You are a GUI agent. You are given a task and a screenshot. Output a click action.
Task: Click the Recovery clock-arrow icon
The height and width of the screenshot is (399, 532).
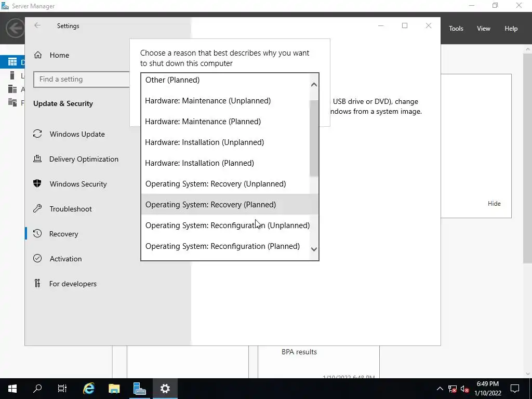(37, 233)
